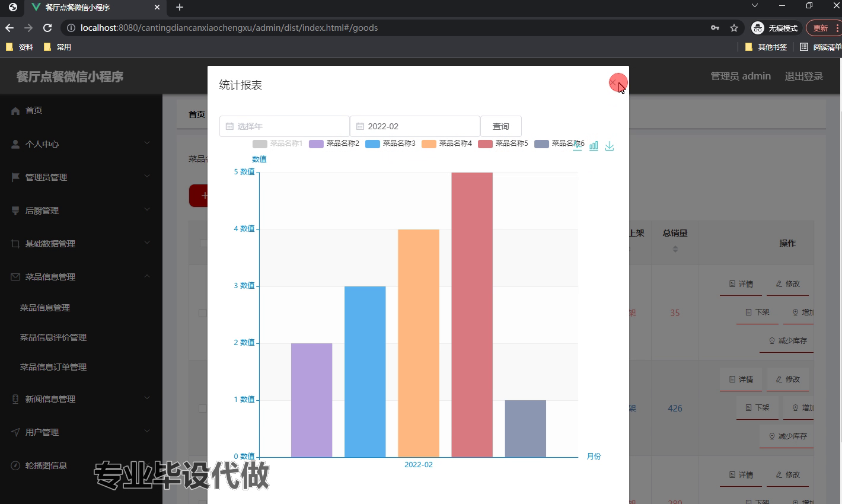Collapse 菜品信息管理 menu chevron
This screenshot has height=504, width=842.
(147, 276)
